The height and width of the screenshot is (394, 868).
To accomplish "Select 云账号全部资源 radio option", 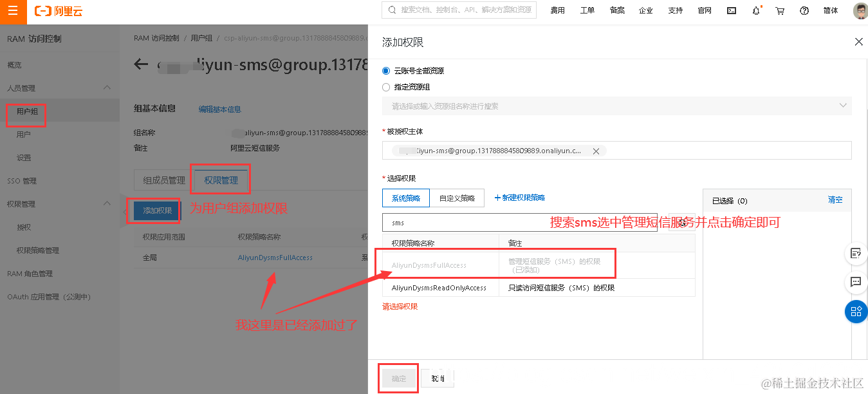I will pyautogui.click(x=386, y=71).
